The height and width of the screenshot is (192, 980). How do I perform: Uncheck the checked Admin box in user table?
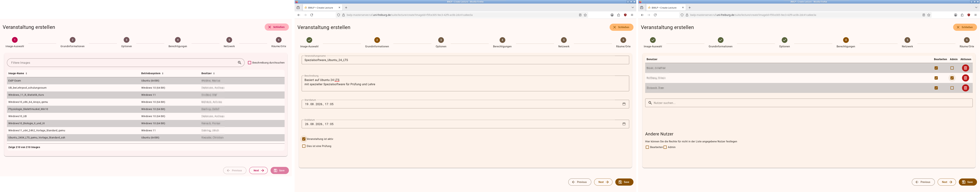[952, 78]
